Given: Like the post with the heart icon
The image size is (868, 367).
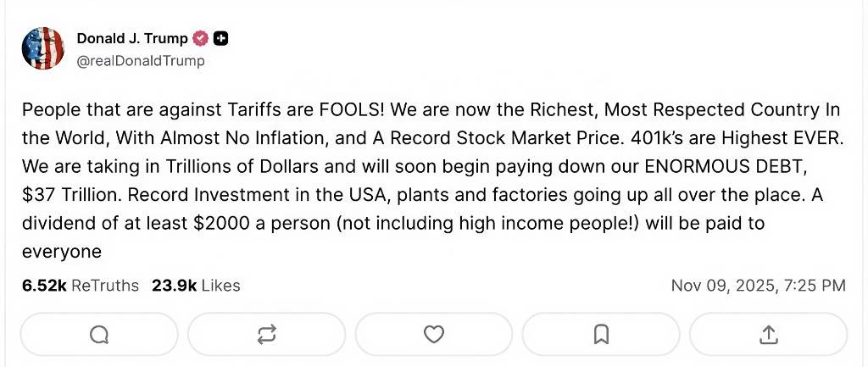Looking at the screenshot, I should pos(433,335).
